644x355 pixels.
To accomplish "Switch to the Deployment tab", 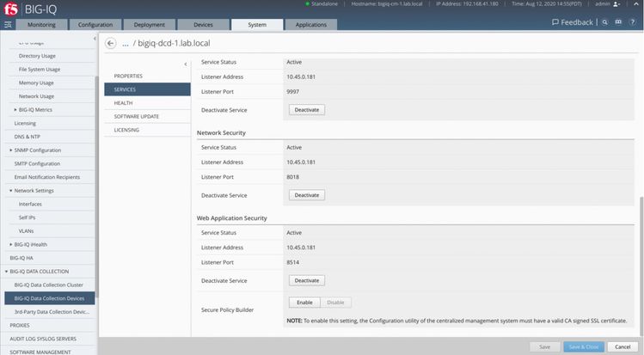I will [149, 25].
